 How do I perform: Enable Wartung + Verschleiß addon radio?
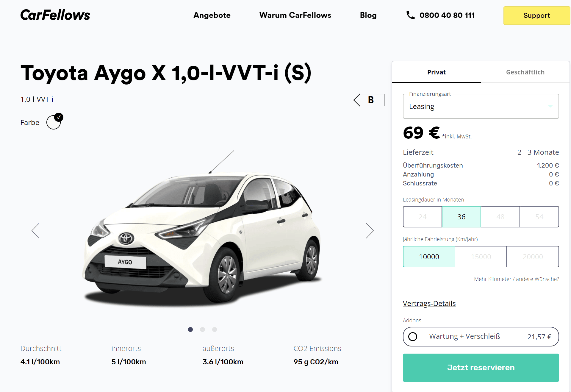[x=413, y=337]
